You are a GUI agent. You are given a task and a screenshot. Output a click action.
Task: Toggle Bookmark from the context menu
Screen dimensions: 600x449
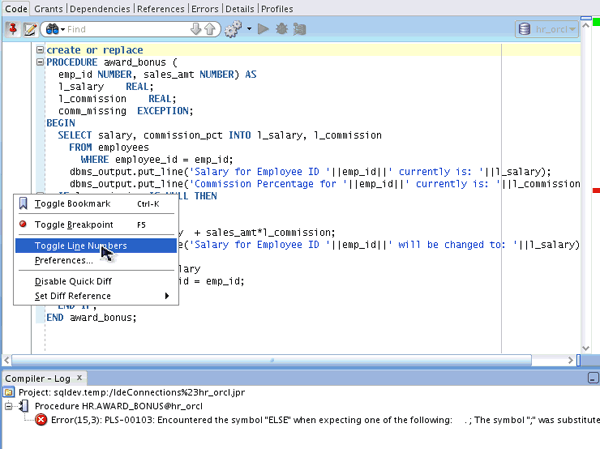click(72, 204)
